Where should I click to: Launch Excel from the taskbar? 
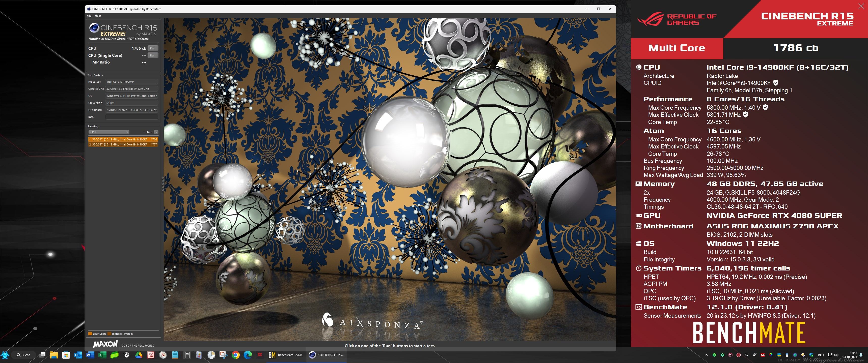[102, 355]
